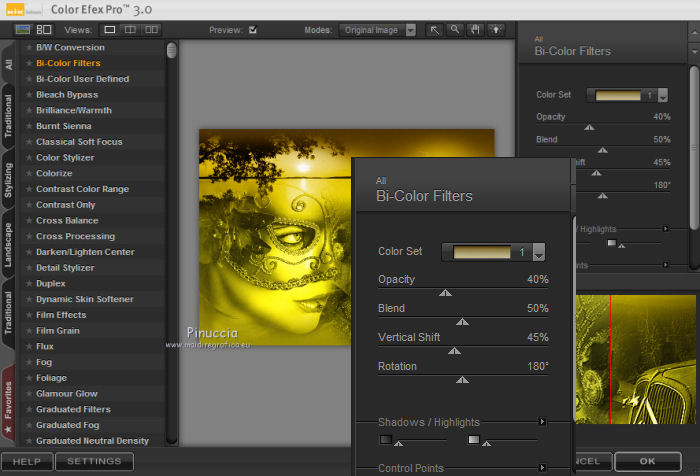Switch to the image preview display icon
Image resolution: width=700 pixels, height=476 pixels.
pos(22,30)
